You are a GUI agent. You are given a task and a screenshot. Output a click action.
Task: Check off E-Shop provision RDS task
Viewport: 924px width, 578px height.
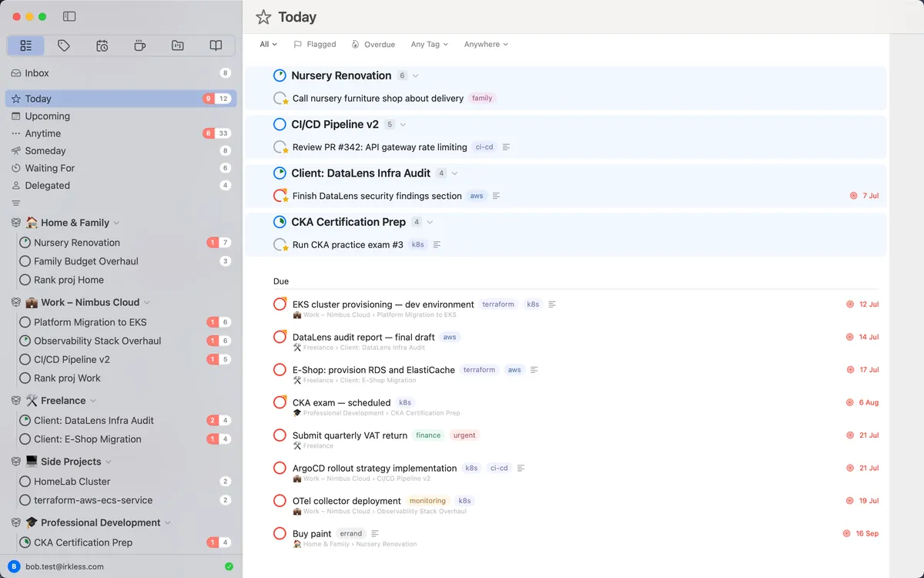pos(280,370)
